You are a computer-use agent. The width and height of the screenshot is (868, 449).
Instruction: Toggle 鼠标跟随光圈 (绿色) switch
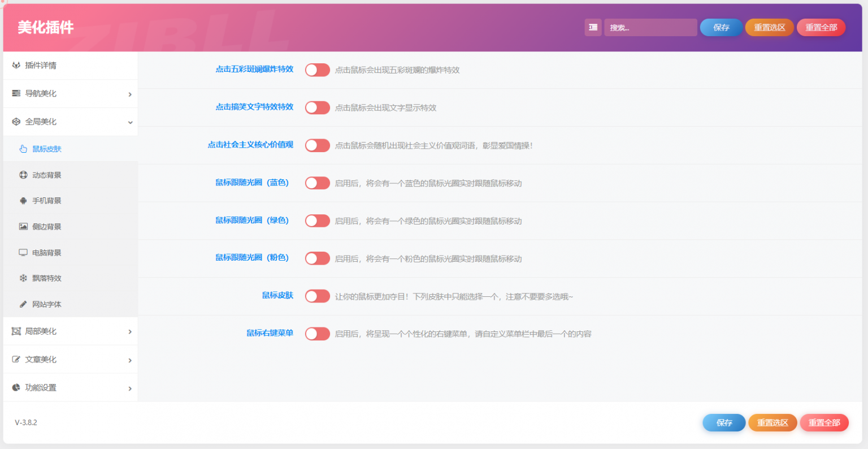(318, 221)
